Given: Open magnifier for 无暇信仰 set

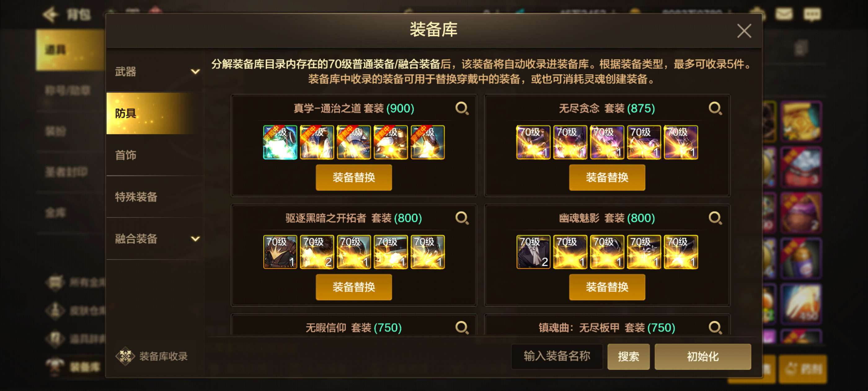Looking at the screenshot, I should 462,327.
